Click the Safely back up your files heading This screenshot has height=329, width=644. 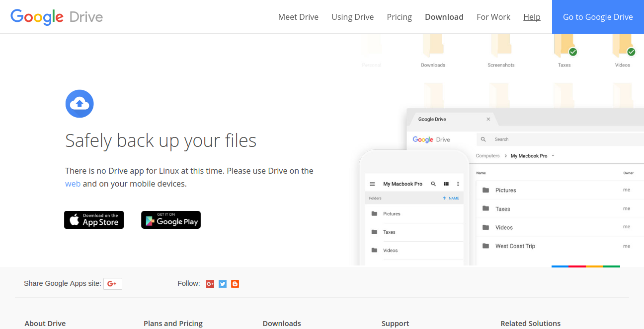(x=161, y=141)
